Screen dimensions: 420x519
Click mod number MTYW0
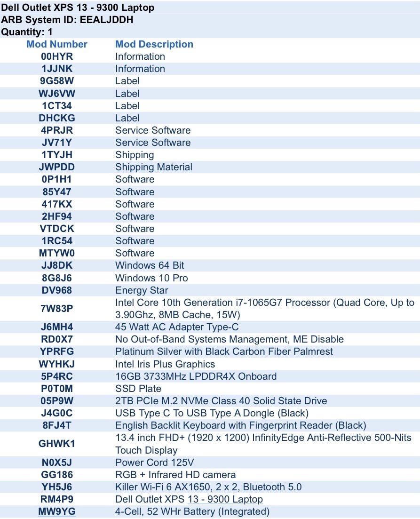[57, 253]
